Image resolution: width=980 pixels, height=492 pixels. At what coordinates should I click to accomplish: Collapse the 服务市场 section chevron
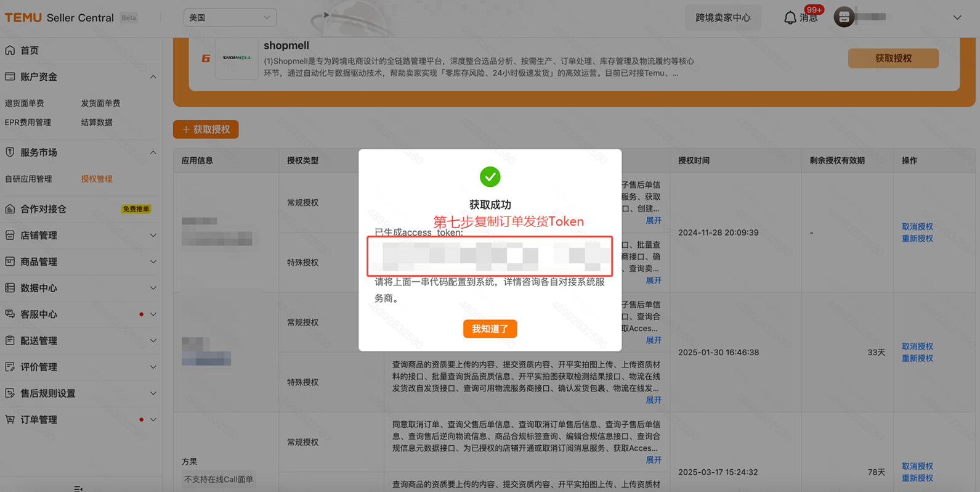153,152
